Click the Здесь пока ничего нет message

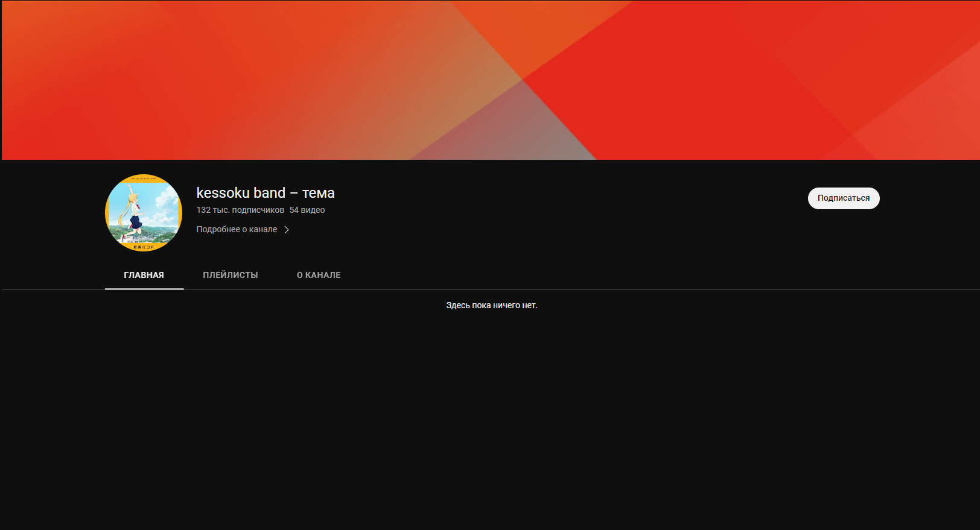[491, 306]
